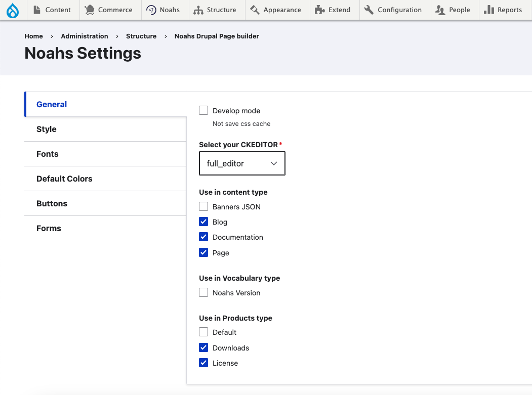Switch to the Style tab
532x395 pixels.
[105, 129]
